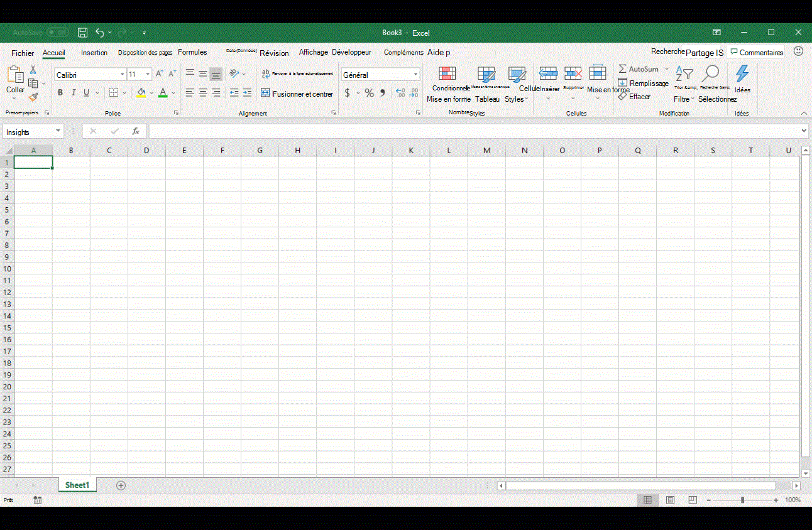The height and width of the screenshot is (530, 812).
Task: Toggle top vertical alignment
Action: tap(190, 73)
